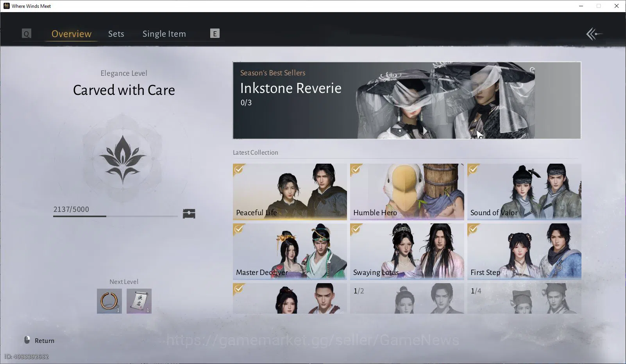The width and height of the screenshot is (626, 364).
Task: Click the checkmark badge on Peaceful Life
Action: coord(239,170)
